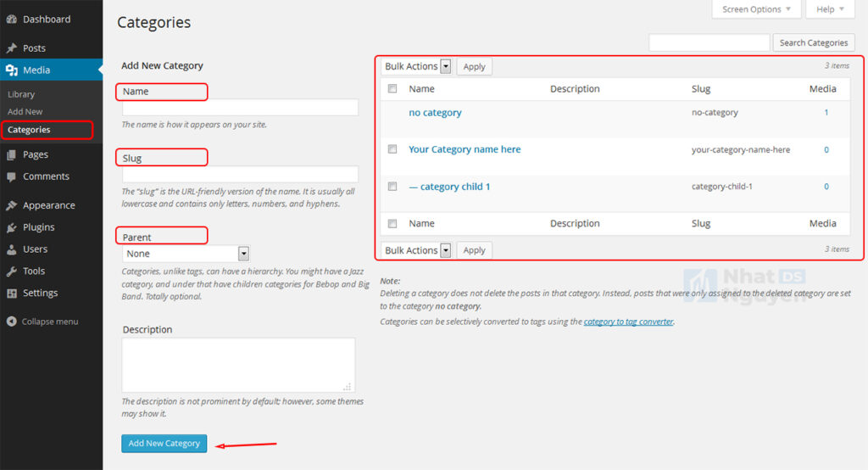
Task: Open the Posts menu
Action: pos(34,48)
